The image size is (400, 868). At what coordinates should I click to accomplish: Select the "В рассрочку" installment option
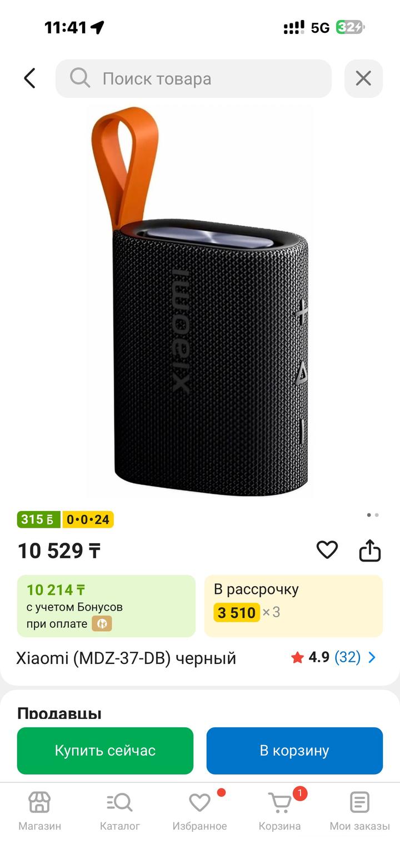pyautogui.click(x=293, y=606)
